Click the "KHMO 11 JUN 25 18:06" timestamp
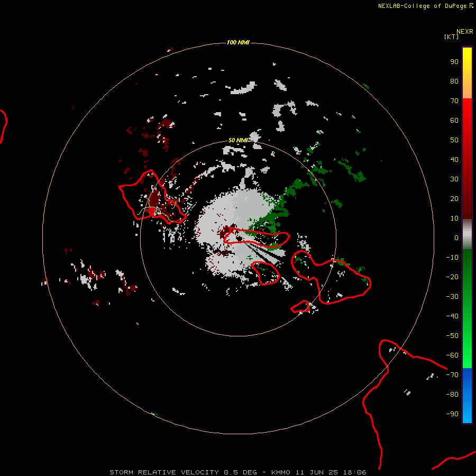 point(319,472)
